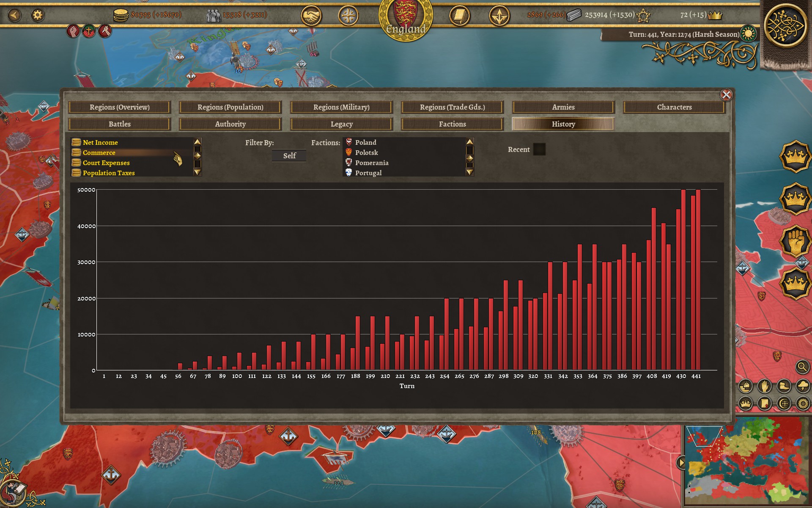Open the settings gear menu
812x508 pixels.
point(38,15)
